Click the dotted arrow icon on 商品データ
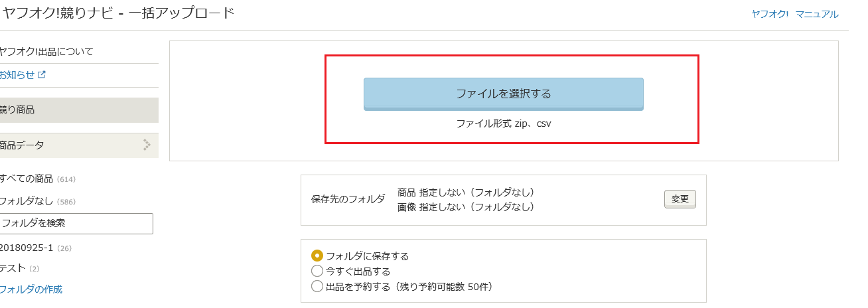The height and width of the screenshot is (308, 868). (147, 145)
